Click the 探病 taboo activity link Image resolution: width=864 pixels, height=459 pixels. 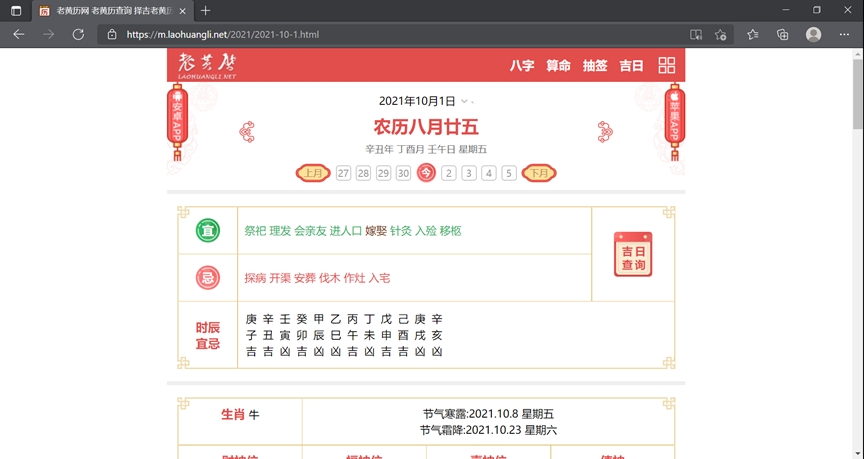[x=255, y=278]
